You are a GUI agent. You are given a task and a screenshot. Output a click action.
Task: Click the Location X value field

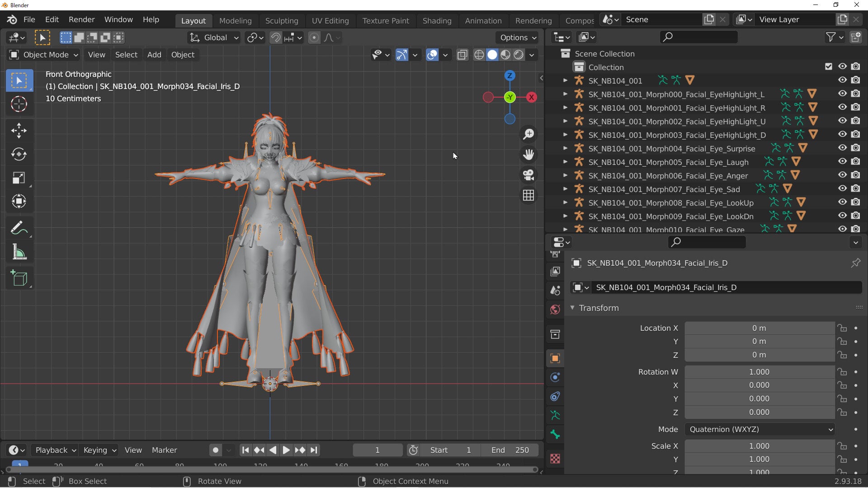point(759,328)
